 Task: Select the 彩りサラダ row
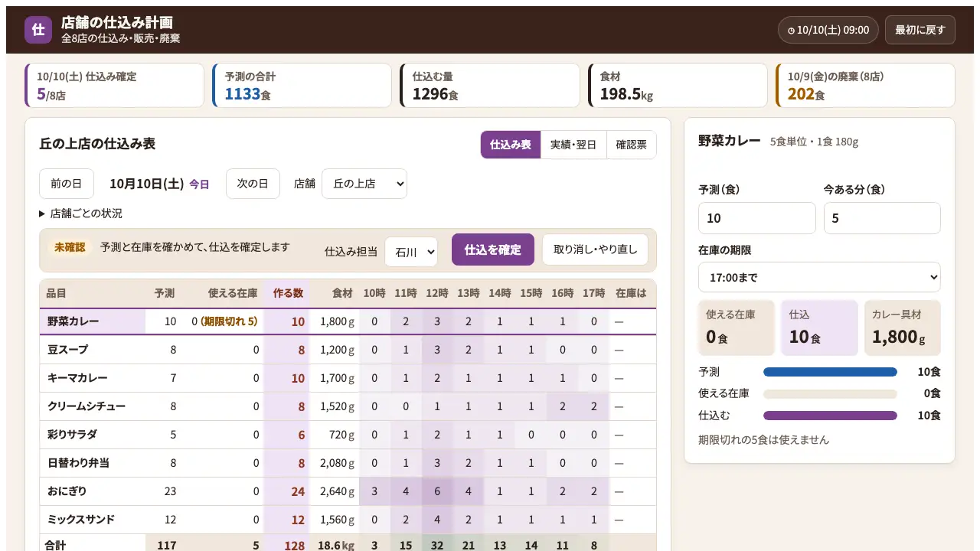[x=348, y=435]
